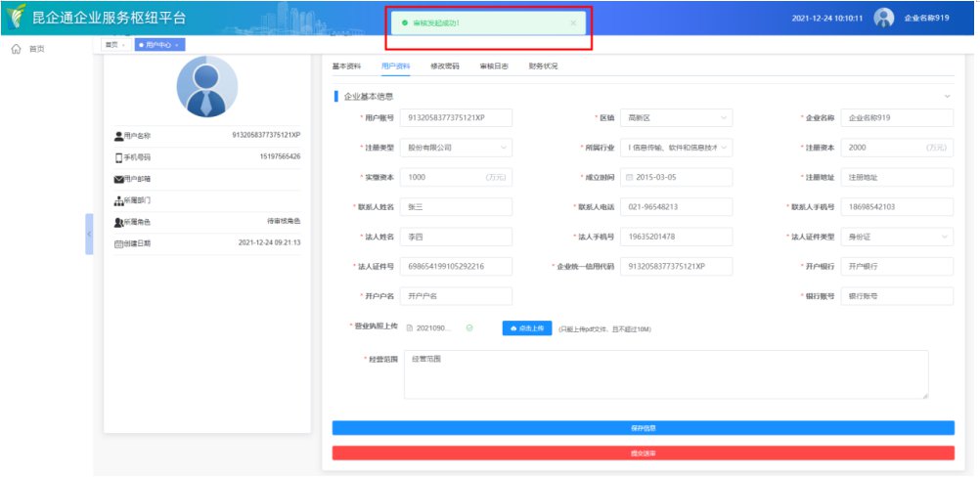The width and height of the screenshot is (980, 478).
Task: Click the large user profile avatar
Action: [206, 86]
